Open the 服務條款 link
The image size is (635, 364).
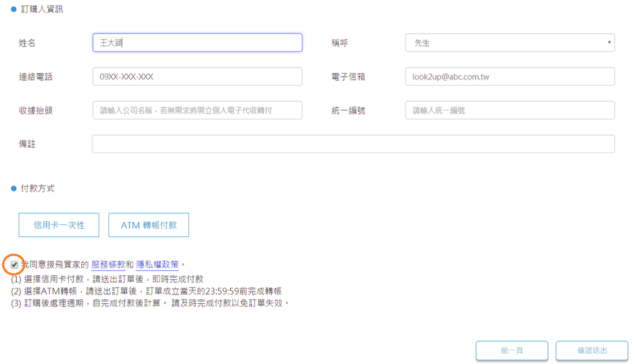click(x=108, y=264)
